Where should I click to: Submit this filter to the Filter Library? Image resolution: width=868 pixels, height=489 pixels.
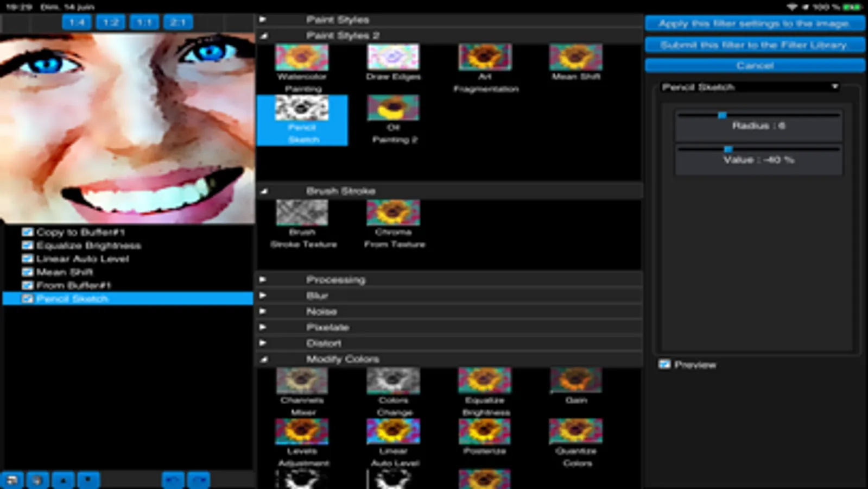[x=755, y=45]
